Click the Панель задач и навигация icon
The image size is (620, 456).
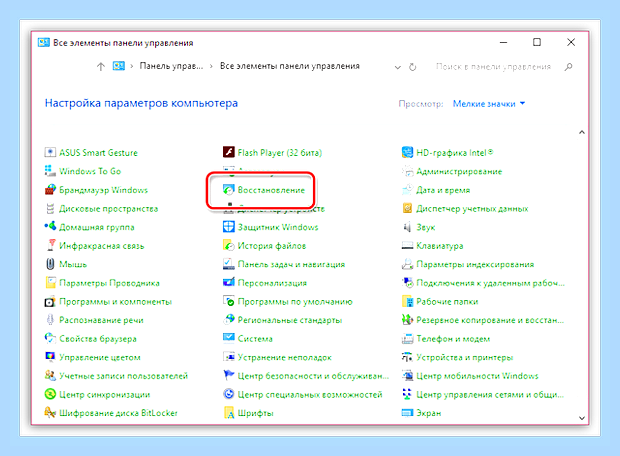[229, 264]
